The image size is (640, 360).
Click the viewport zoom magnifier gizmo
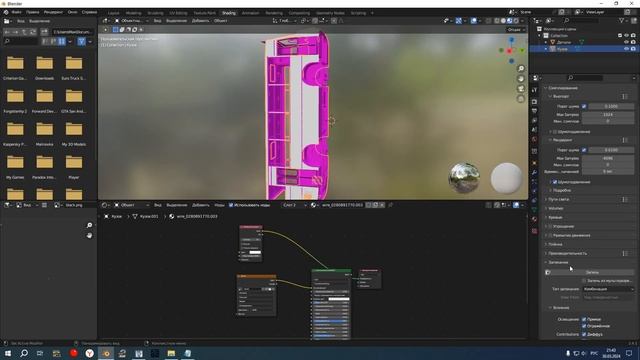pos(521,69)
